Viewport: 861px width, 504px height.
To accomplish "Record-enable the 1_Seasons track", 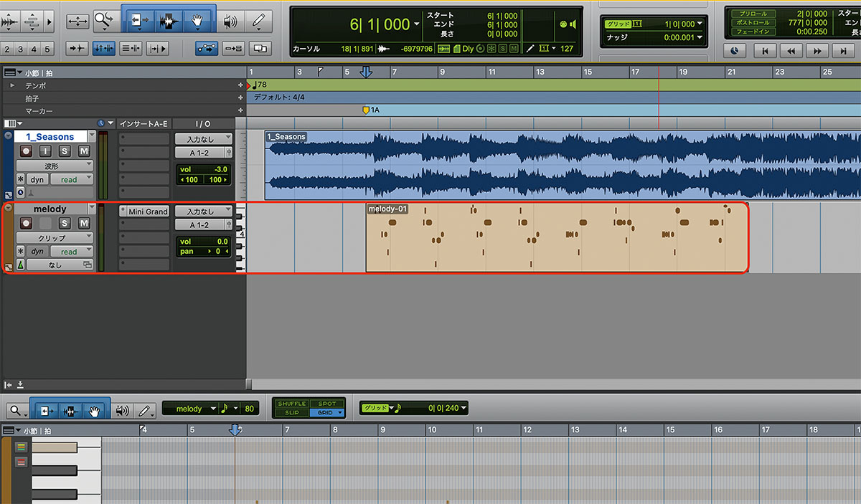I will pos(26,151).
